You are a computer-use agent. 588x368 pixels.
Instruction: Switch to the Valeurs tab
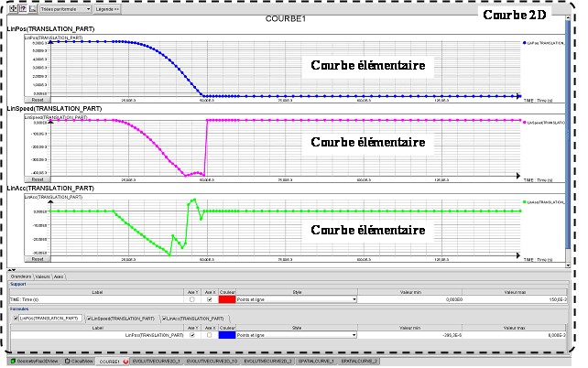point(42,276)
